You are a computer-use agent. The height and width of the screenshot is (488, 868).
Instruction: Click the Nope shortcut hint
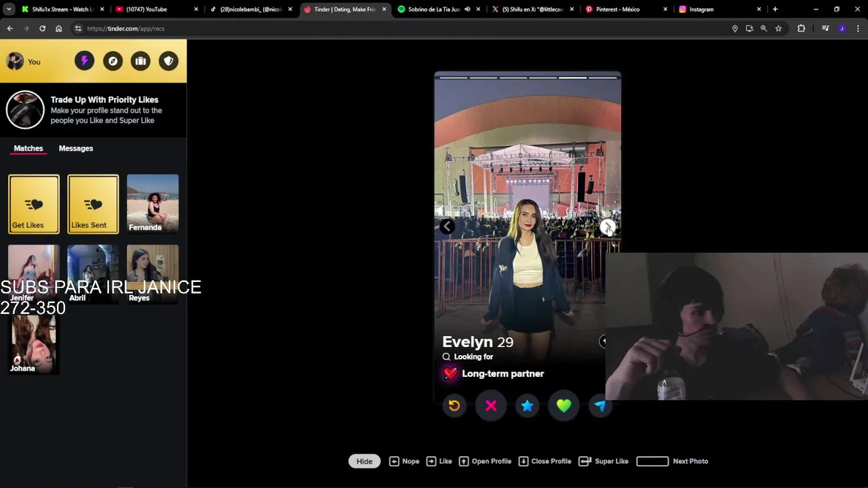click(404, 461)
